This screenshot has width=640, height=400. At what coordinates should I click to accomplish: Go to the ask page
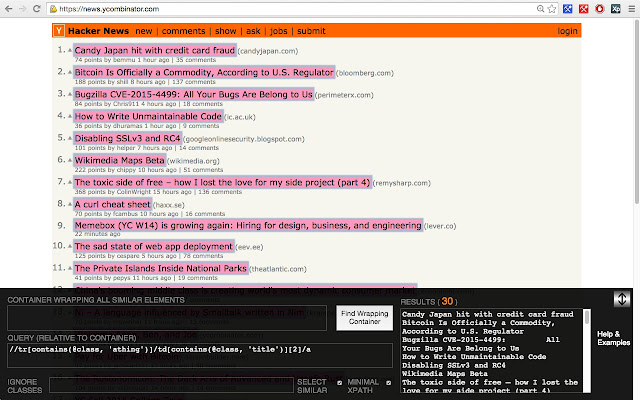click(x=253, y=31)
